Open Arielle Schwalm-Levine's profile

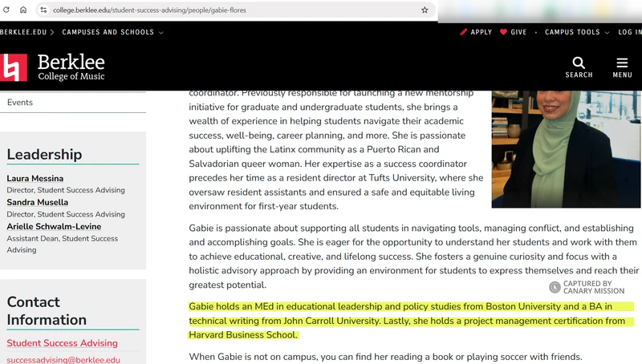(54, 226)
